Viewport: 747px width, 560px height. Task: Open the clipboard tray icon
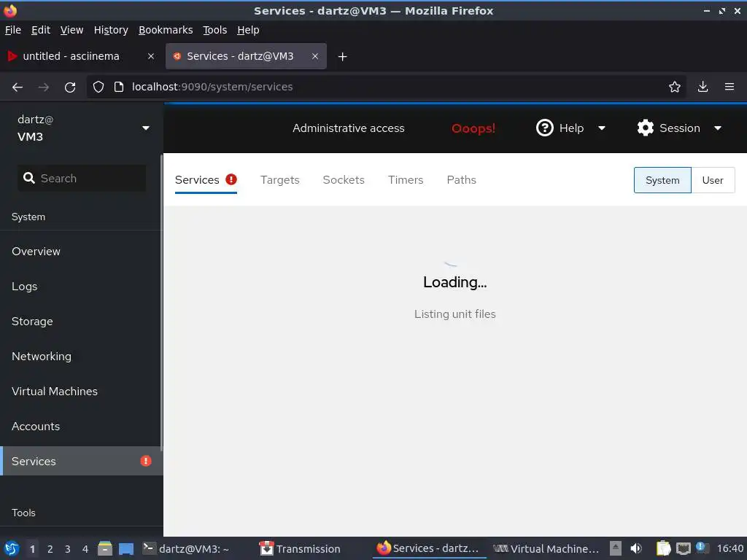663,548
